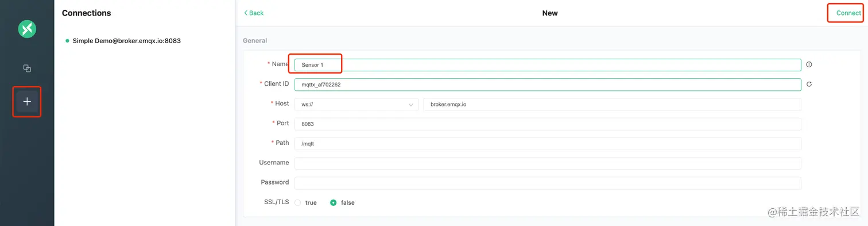Open the connections list sidebar icon
The width and height of the screenshot is (868, 226).
pos(27,68)
